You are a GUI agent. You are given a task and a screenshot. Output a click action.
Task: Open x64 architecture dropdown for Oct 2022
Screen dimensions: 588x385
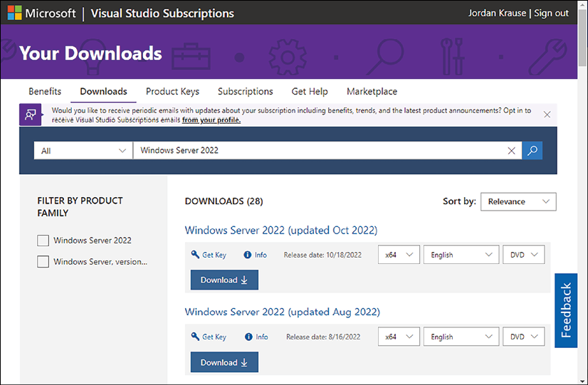[399, 255]
